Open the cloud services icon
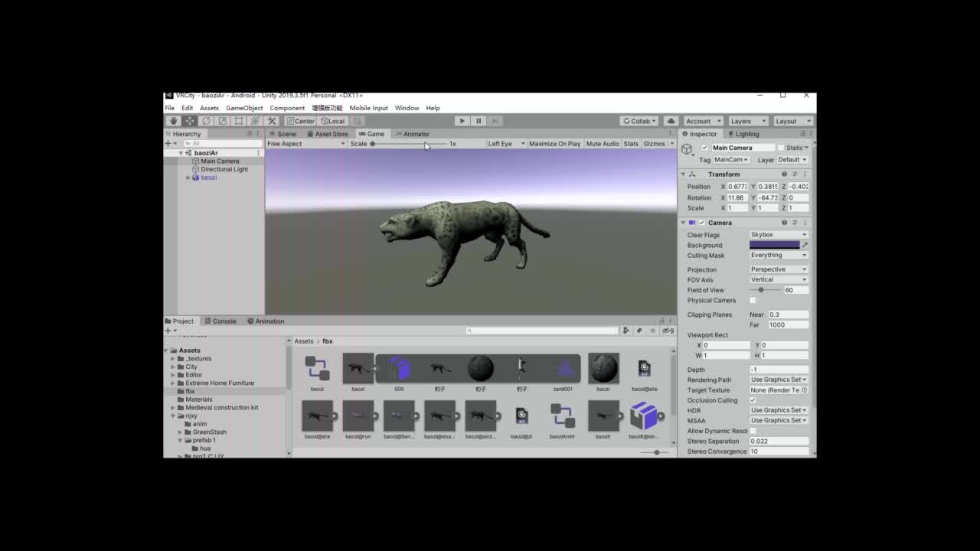Image resolution: width=980 pixels, height=551 pixels. (x=671, y=121)
